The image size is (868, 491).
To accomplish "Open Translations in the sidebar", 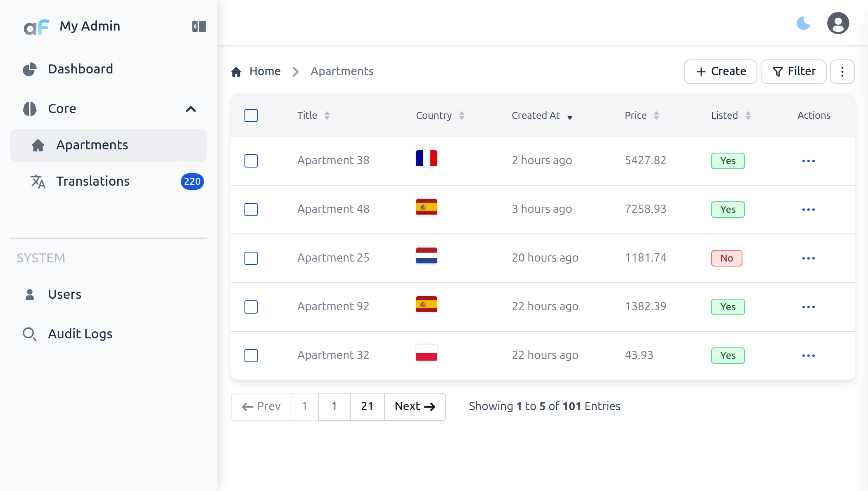I will [x=93, y=182].
